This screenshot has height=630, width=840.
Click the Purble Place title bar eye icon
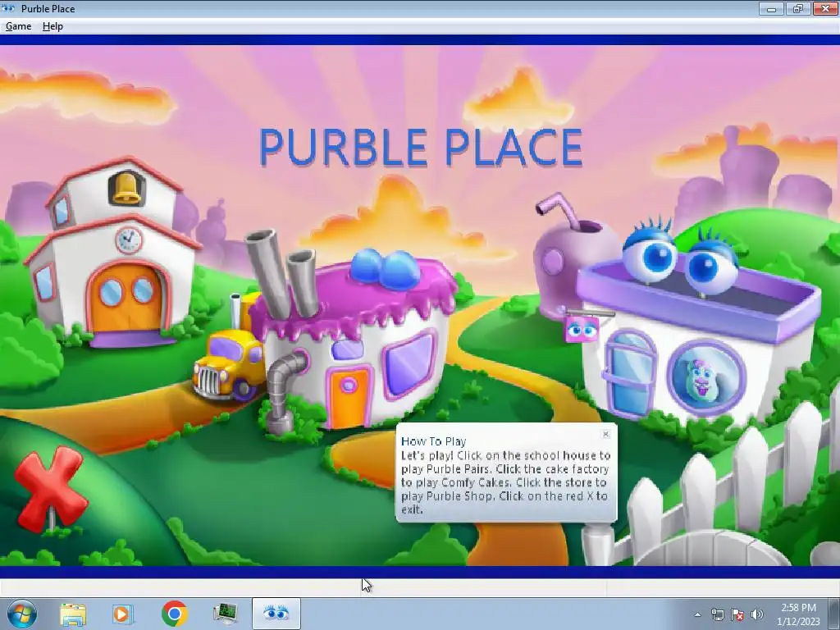point(8,8)
